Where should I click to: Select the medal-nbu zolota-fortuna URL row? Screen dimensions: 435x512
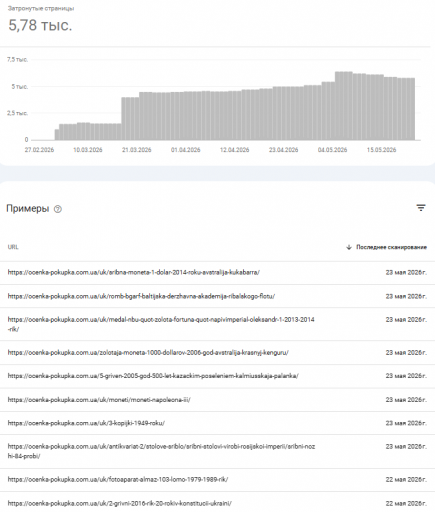(217, 324)
